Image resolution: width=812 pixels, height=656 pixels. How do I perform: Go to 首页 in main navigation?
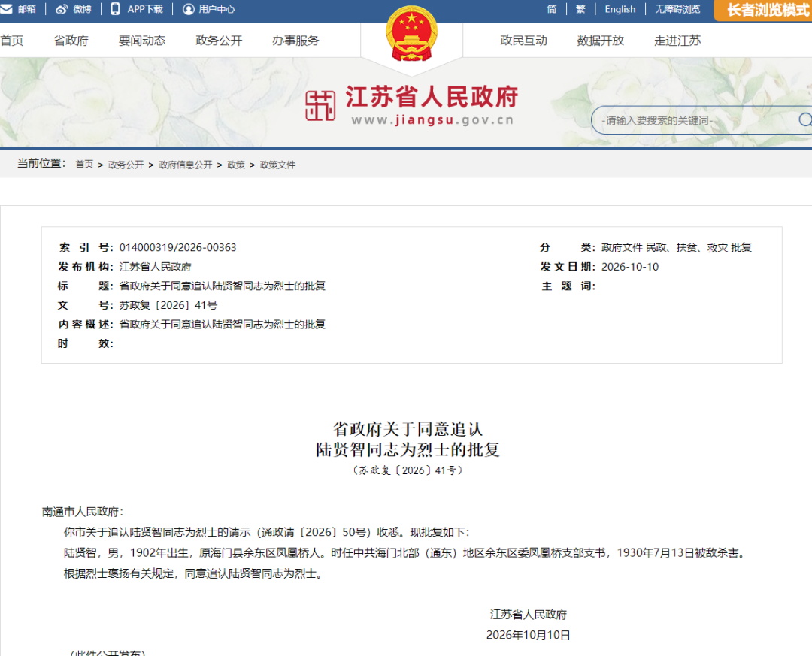[11, 41]
